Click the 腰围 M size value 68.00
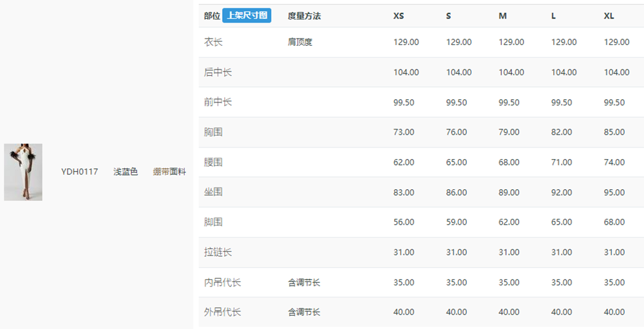 [509, 162]
